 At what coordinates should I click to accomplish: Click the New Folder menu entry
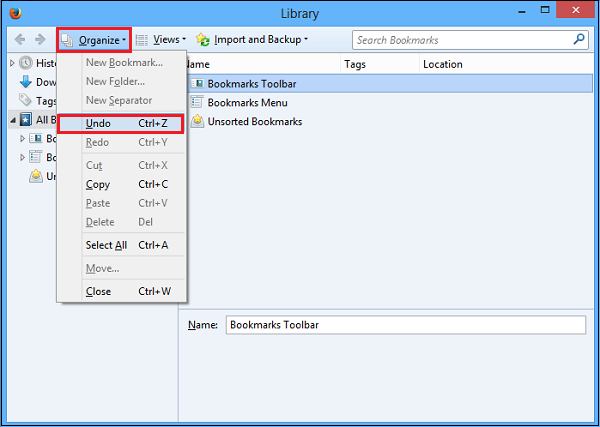pyautogui.click(x=121, y=81)
